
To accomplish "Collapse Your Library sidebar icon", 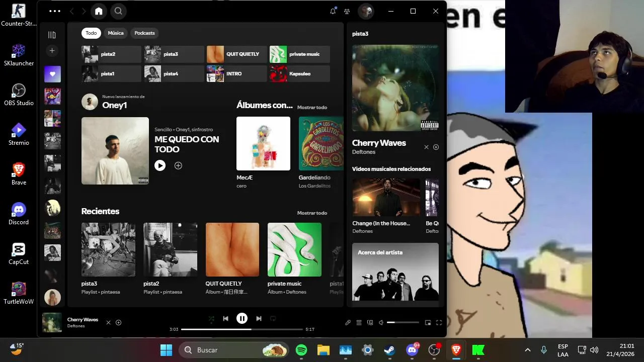I will click(x=52, y=35).
